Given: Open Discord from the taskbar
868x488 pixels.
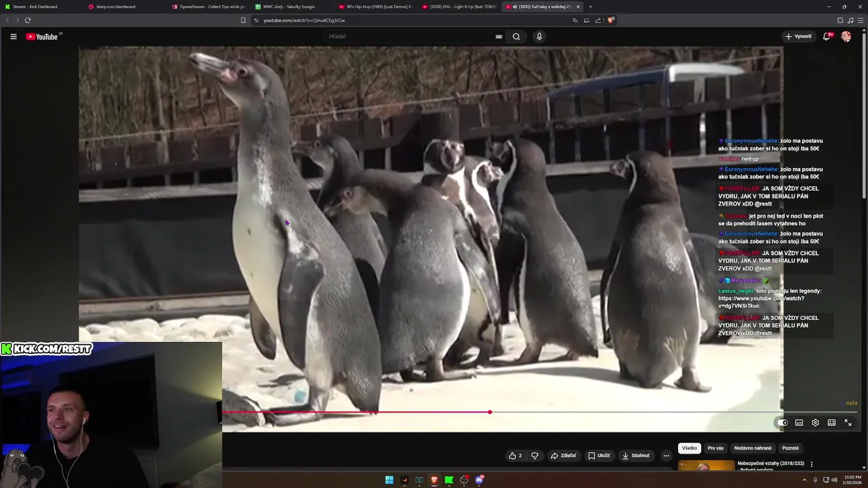Looking at the screenshot, I should pos(479,480).
